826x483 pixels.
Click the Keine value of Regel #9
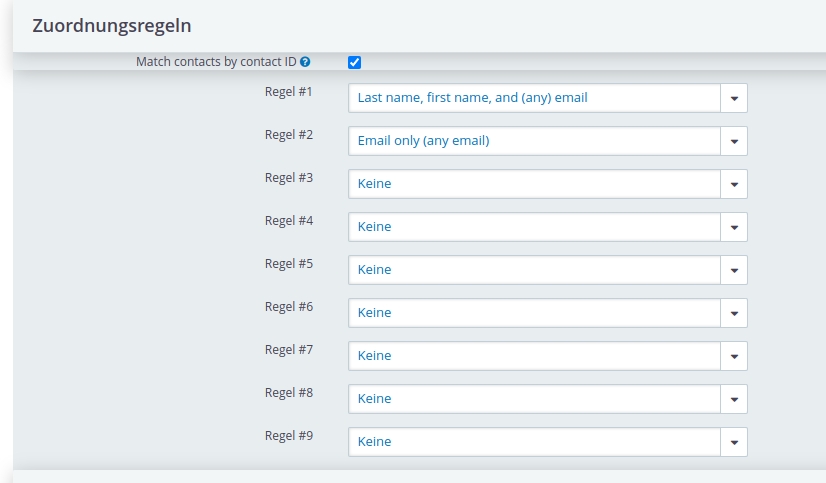(375, 442)
